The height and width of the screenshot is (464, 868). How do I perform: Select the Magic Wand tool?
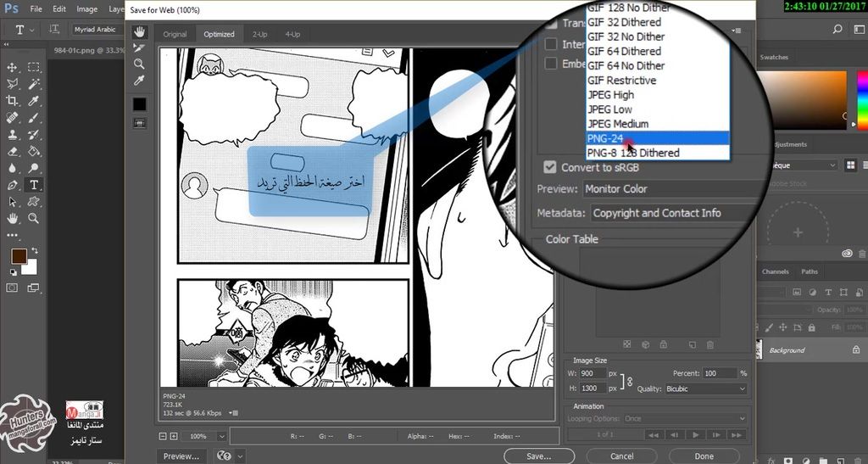click(x=34, y=84)
